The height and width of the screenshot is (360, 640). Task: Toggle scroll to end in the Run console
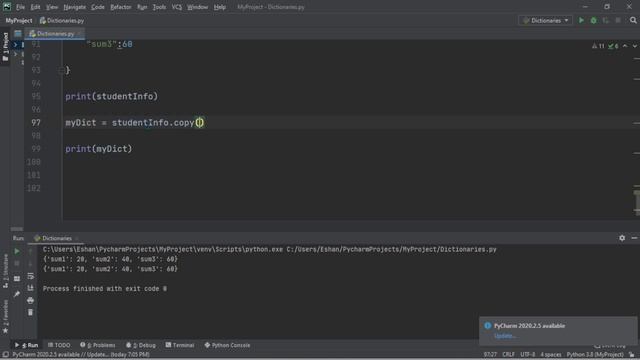30,288
